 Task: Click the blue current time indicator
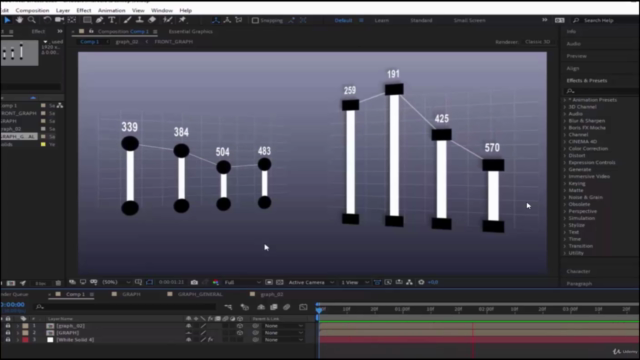[x=319, y=310]
